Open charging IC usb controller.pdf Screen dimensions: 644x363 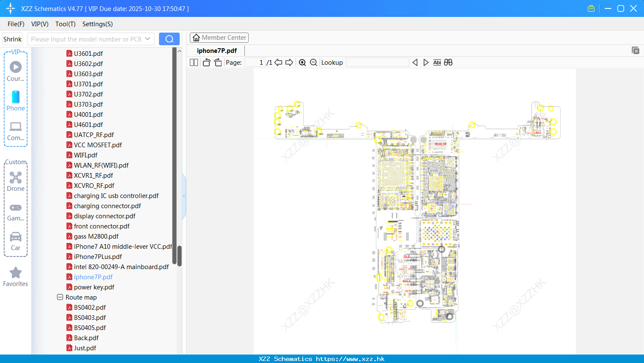116,195
